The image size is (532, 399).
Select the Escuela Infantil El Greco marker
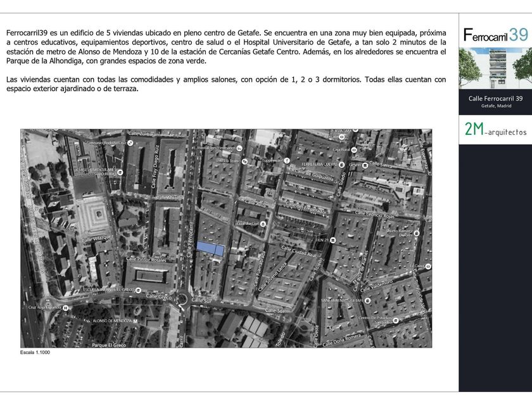pos(138,290)
